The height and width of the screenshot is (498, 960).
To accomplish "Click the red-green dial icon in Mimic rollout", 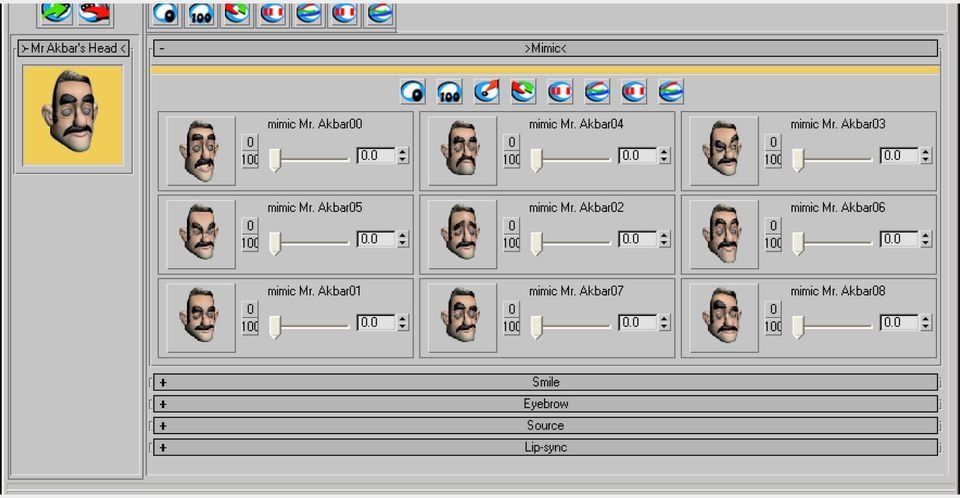I will [x=523, y=92].
